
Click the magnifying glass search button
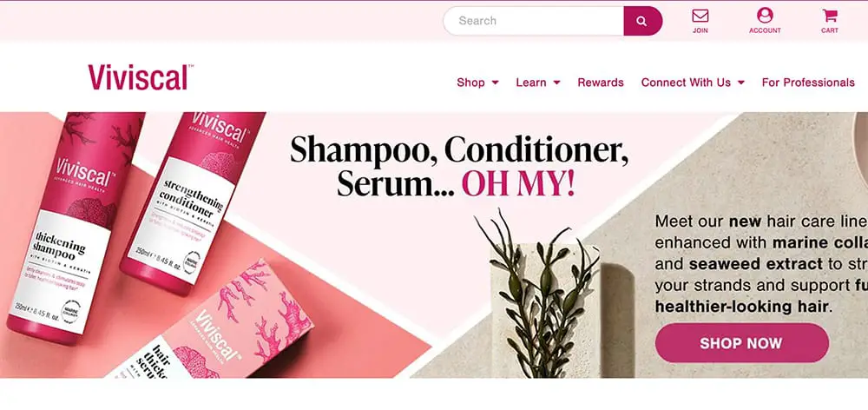coord(642,21)
